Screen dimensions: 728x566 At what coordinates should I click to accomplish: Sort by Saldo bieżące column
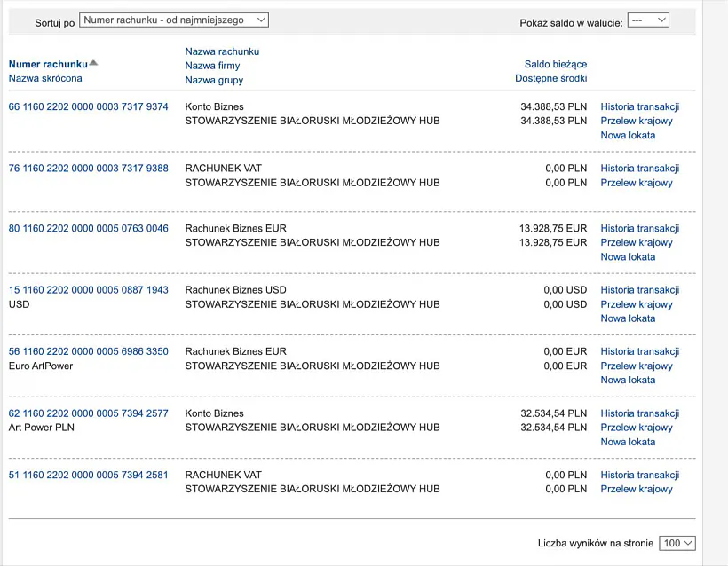(x=555, y=64)
